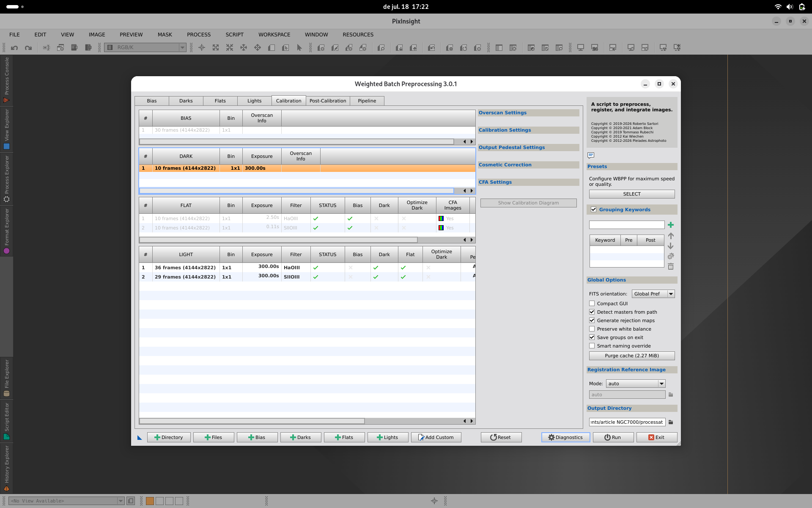Viewport: 812px width, 508px height.
Task: Open Wi-Fi network indicator
Action: (x=778, y=7)
